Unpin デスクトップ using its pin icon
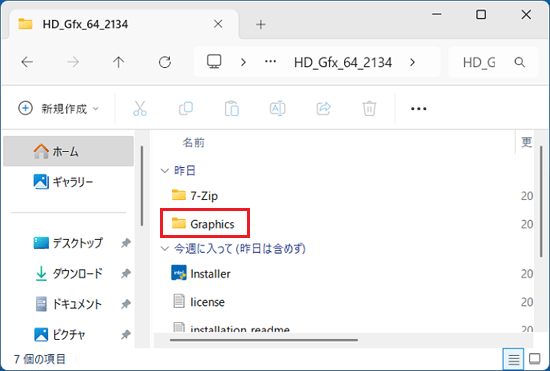Image resolution: width=550 pixels, height=371 pixels. coord(126,243)
